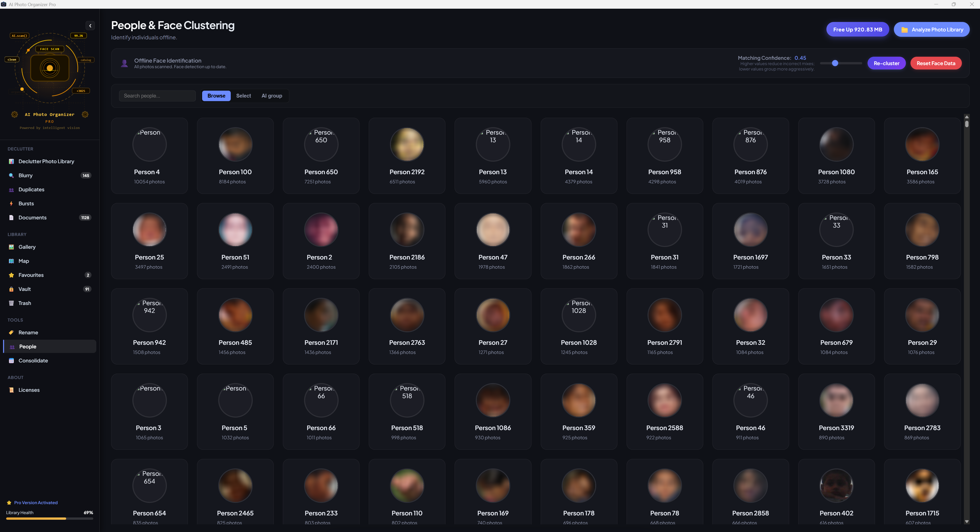The width and height of the screenshot is (980, 532).
Task: Click Free Up 920.83 MB button
Action: [858, 29]
